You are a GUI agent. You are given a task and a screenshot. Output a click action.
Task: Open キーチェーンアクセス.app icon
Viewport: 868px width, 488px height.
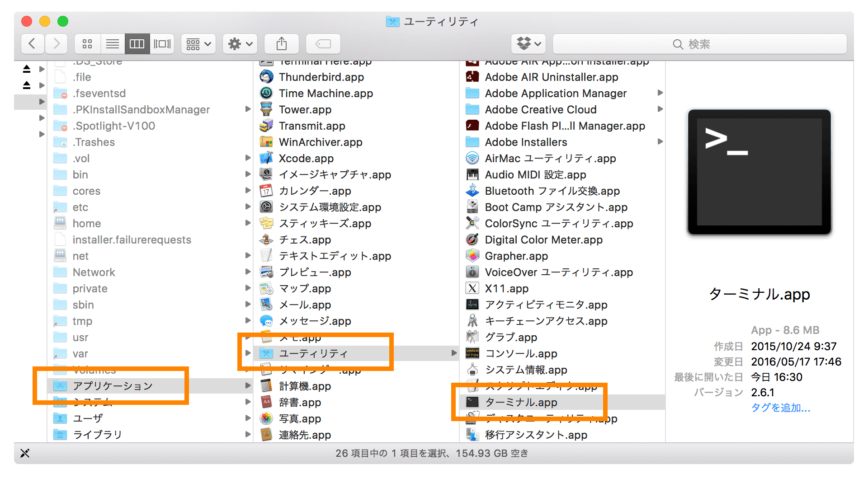(473, 319)
